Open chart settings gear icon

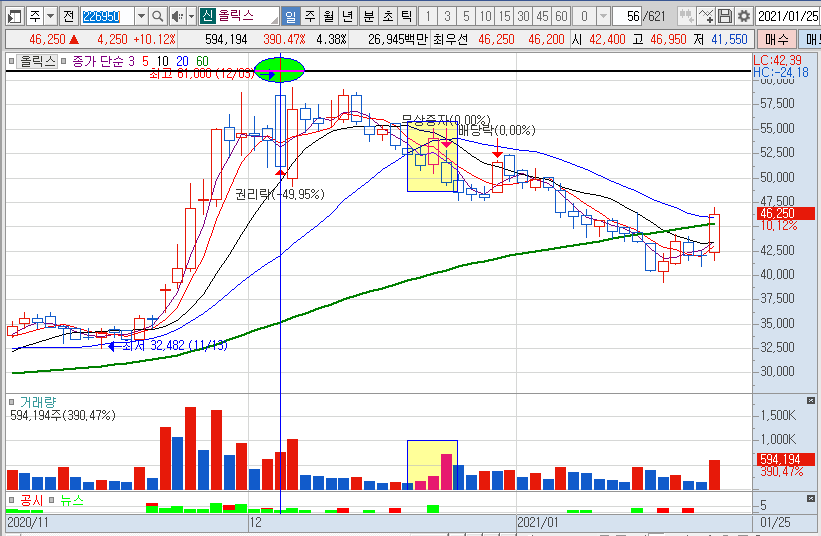743,16
